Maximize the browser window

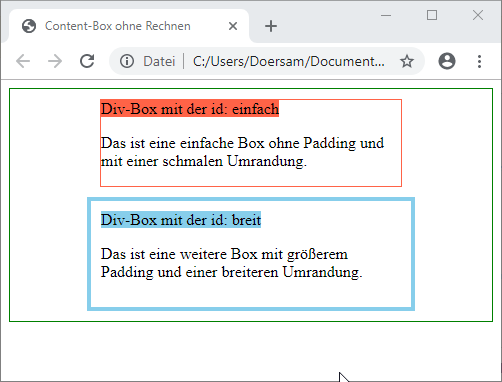(432, 15)
